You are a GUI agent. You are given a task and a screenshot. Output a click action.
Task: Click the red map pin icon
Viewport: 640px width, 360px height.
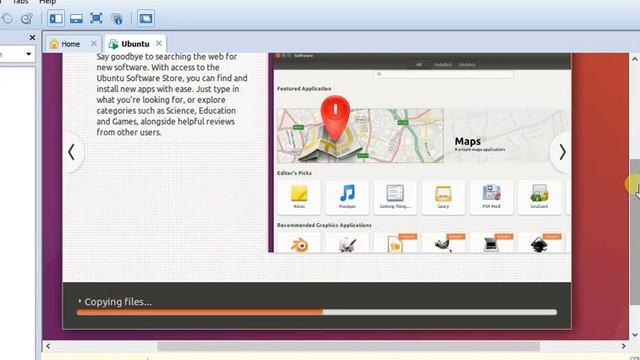(335, 118)
